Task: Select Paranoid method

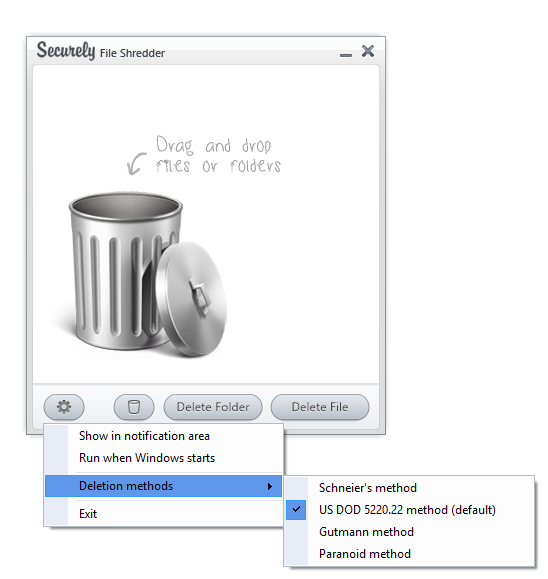Action: pyautogui.click(x=409, y=554)
